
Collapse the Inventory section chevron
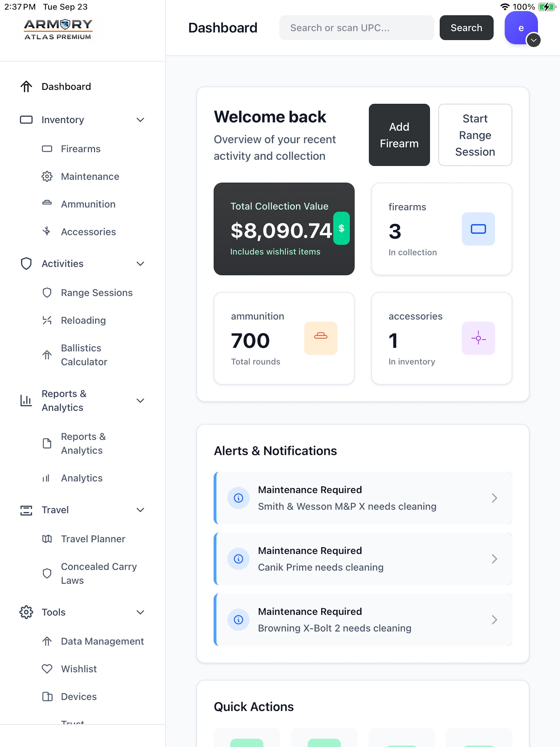pos(141,120)
